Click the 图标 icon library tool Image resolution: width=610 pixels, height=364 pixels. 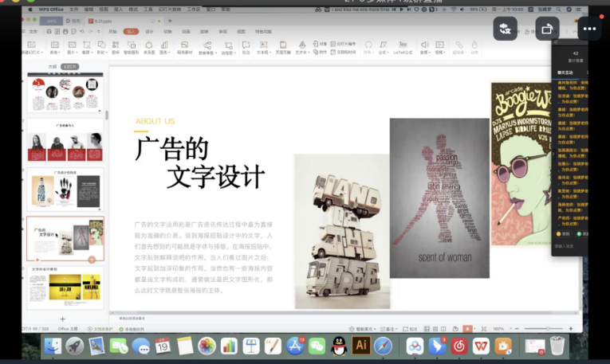pyautogui.click(x=116, y=48)
